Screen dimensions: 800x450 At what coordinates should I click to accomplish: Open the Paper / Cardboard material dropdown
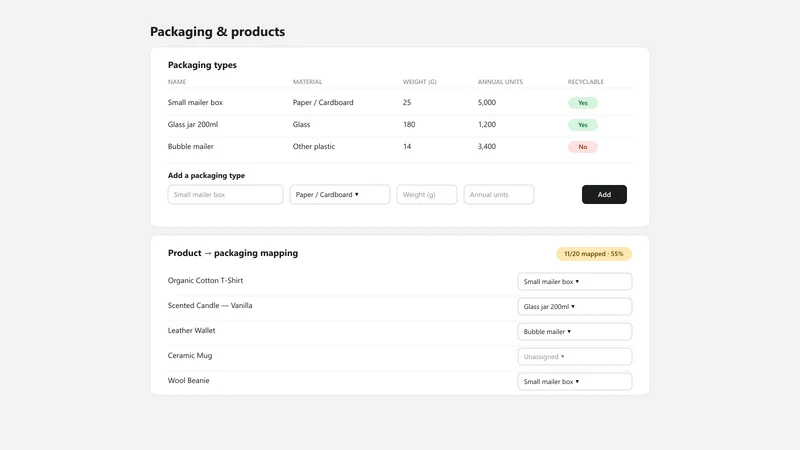[340, 194]
